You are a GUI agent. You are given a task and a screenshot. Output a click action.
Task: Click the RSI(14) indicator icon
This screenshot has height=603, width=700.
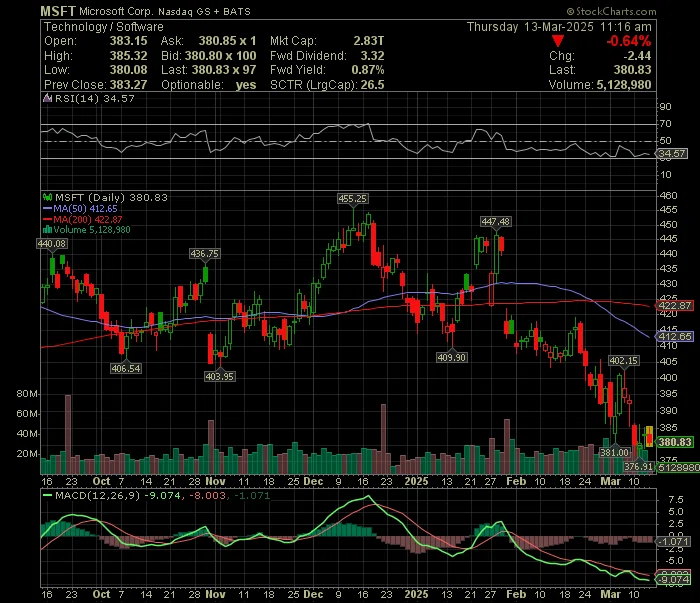pyautogui.click(x=47, y=98)
